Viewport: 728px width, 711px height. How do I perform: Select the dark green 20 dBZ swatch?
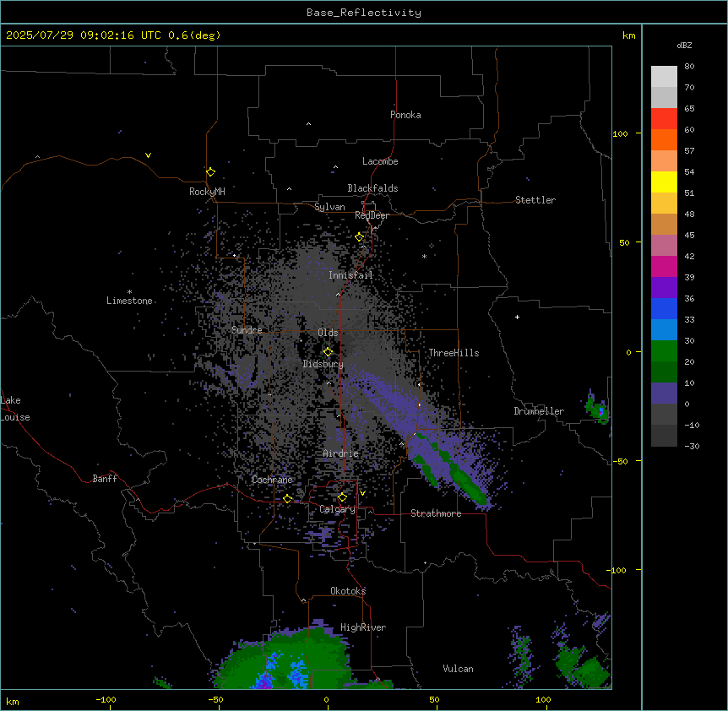click(x=664, y=372)
